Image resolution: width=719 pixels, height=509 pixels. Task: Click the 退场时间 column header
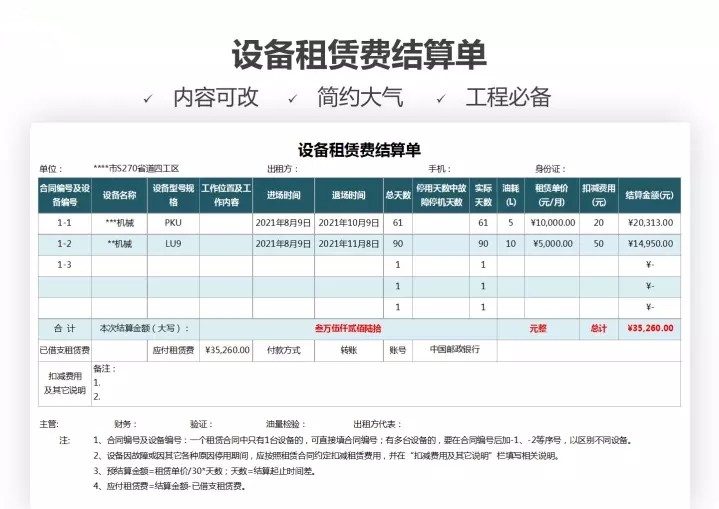348,195
